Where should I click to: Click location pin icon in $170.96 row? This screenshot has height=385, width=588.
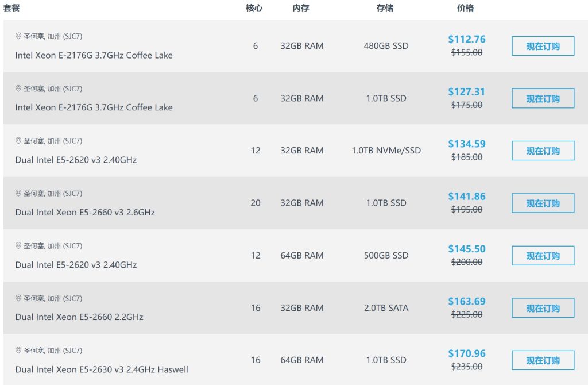[x=18, y=351]
